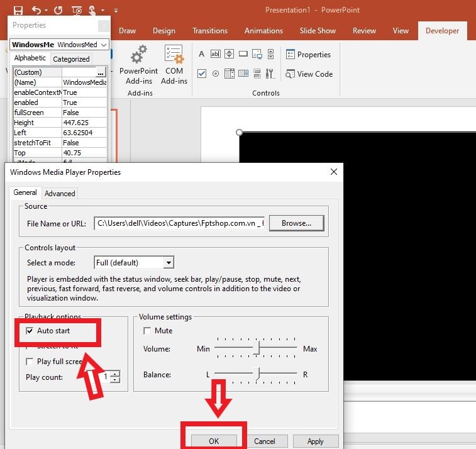
Task: Click the media player object's corner handle
Action: (239, 132)
